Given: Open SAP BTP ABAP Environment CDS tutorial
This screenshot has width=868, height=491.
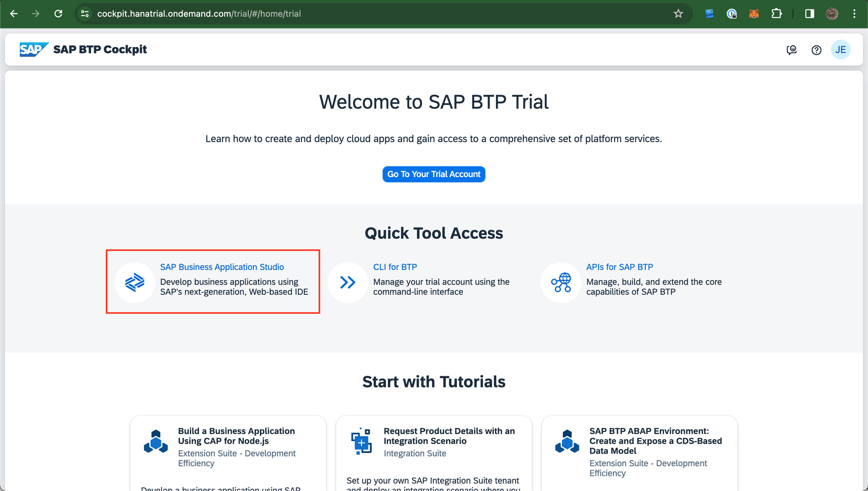Looking at the screenshot, I should click(655, 441).
